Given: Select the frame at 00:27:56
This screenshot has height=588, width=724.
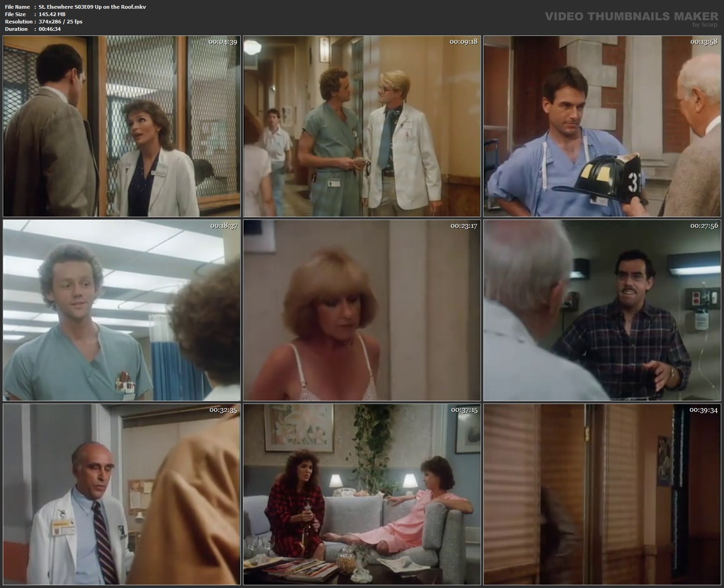Looking at the screenshot, I should click(602, 310).
